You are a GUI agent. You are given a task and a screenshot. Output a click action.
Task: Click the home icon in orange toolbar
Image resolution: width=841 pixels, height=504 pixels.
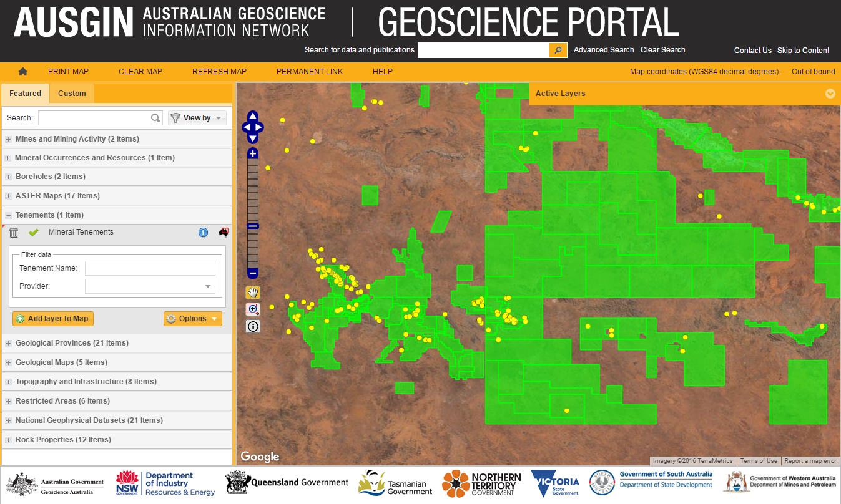[23, 72]
